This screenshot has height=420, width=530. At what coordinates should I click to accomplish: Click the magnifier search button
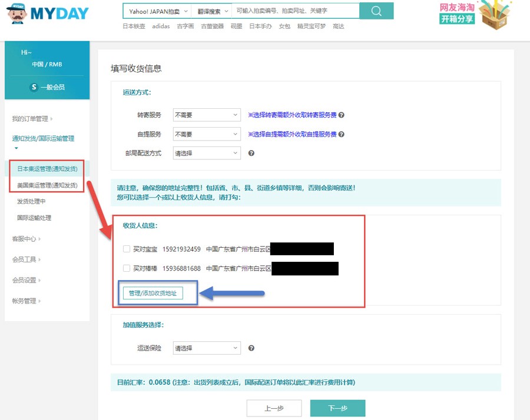(x=376, y=11)
